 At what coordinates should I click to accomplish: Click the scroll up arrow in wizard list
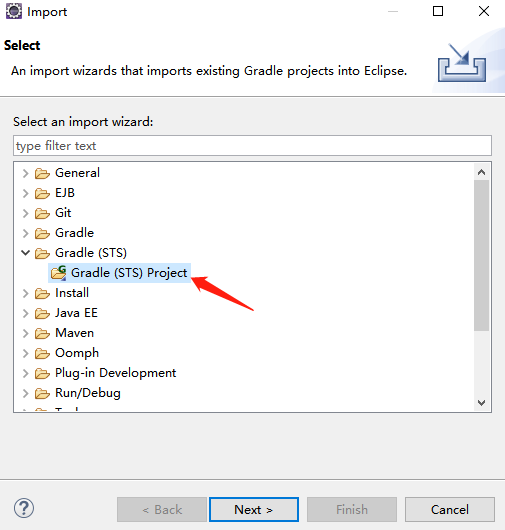[x=481, y=172]
